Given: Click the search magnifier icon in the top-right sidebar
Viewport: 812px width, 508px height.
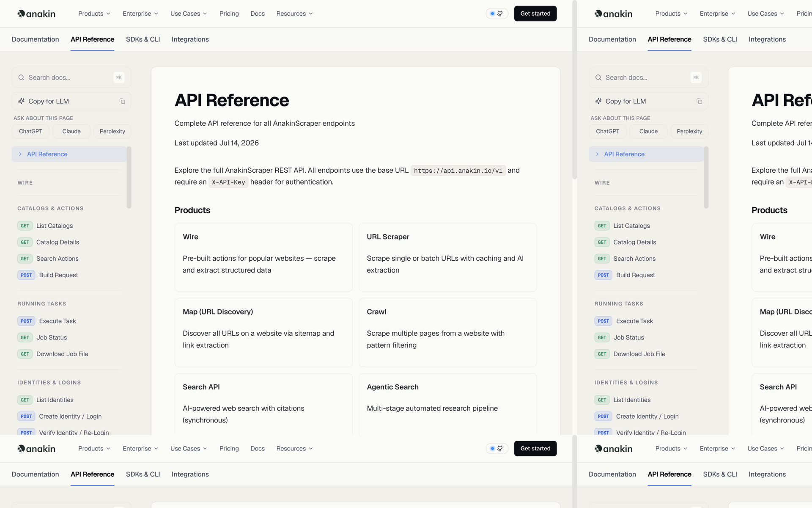Looking at the screenshot, I should click(598, 77).
